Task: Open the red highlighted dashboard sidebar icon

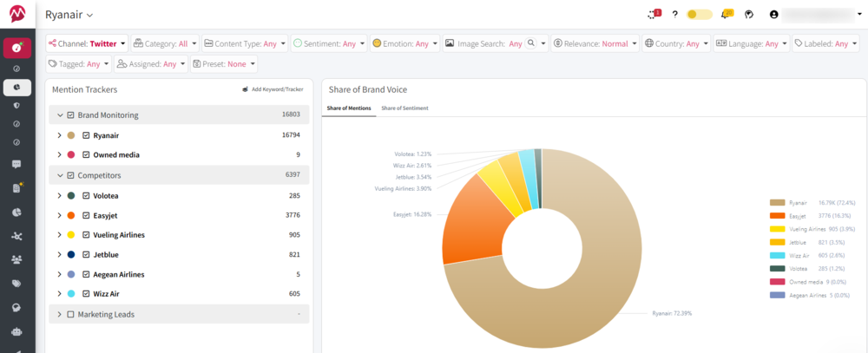Action: point(17,48)
